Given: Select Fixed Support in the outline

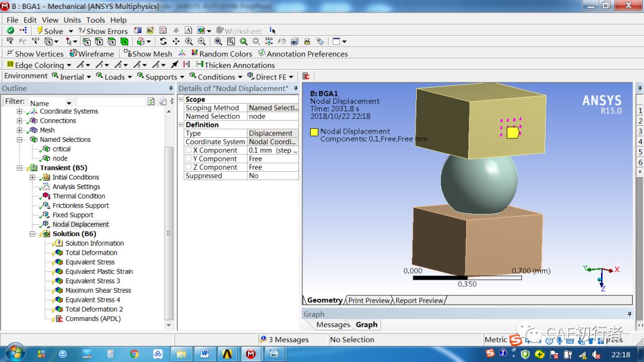Looking at the screenshot, I should 73,215.
